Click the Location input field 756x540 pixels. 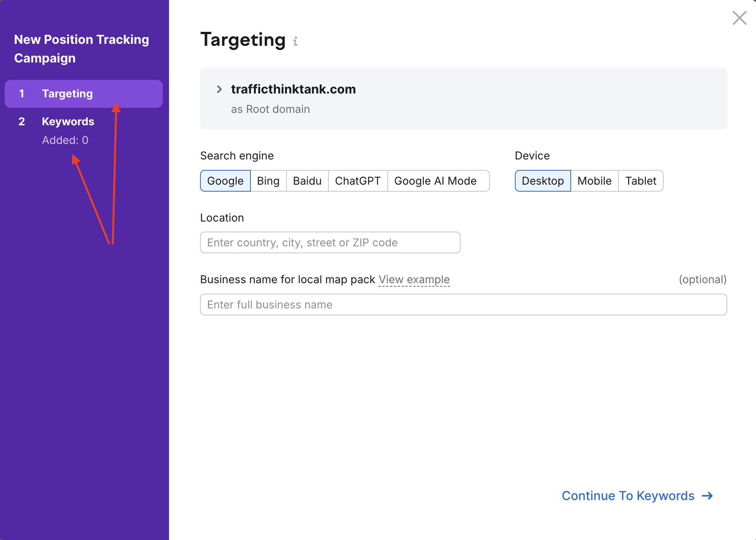(x=330, y=242)
